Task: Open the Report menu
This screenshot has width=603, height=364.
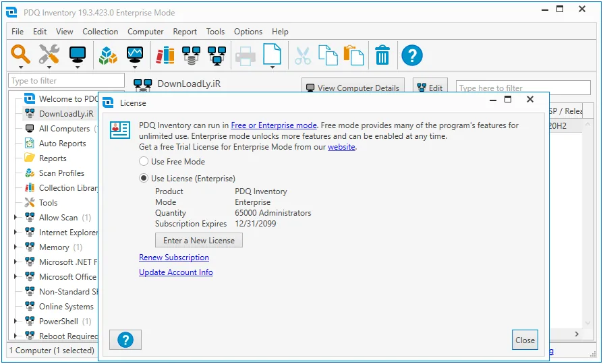Action: pyautogui.click(x=185, y=32)
